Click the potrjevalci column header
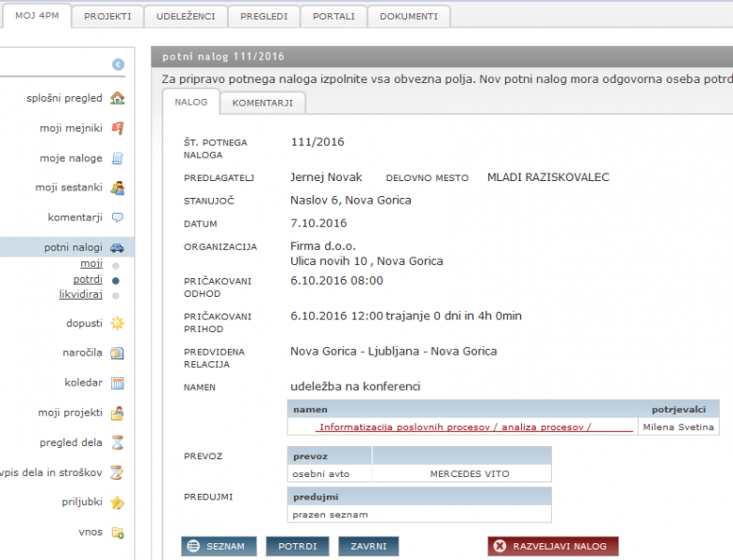The image size is (733, 560). tap(678, 409)
